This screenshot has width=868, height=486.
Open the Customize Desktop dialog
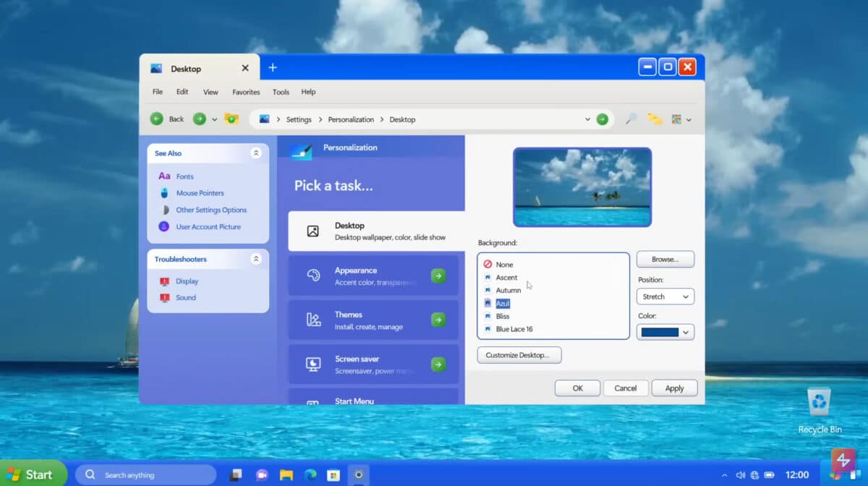[519, 354]
